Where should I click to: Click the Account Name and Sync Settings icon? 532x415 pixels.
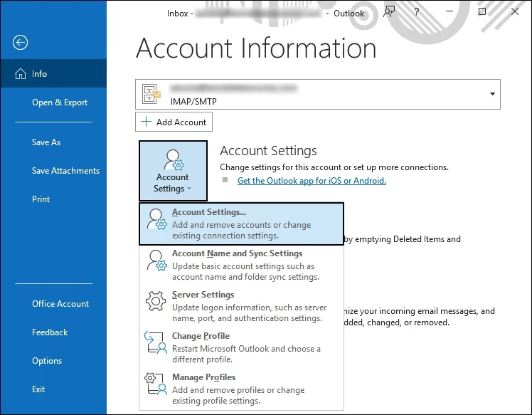pos(156,261)
